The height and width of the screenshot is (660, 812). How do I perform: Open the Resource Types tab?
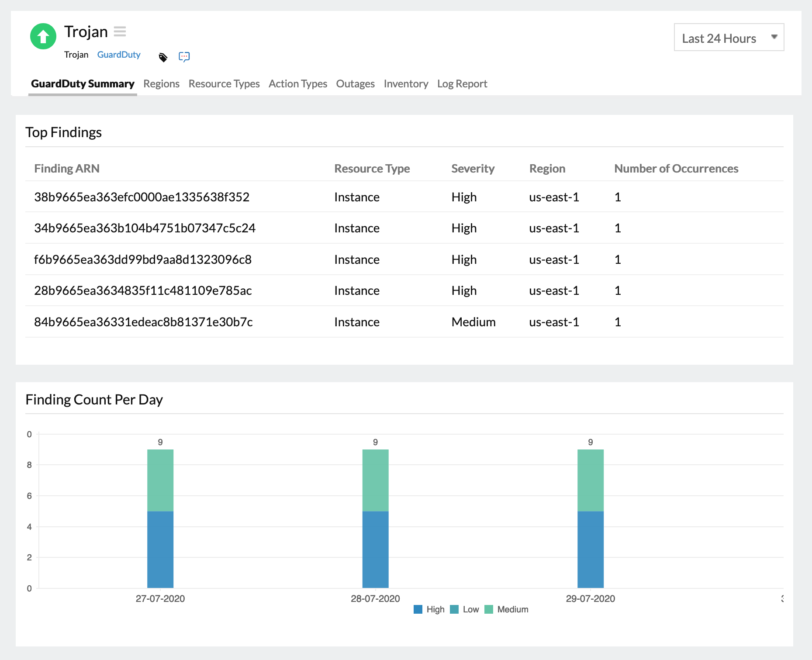224,83
